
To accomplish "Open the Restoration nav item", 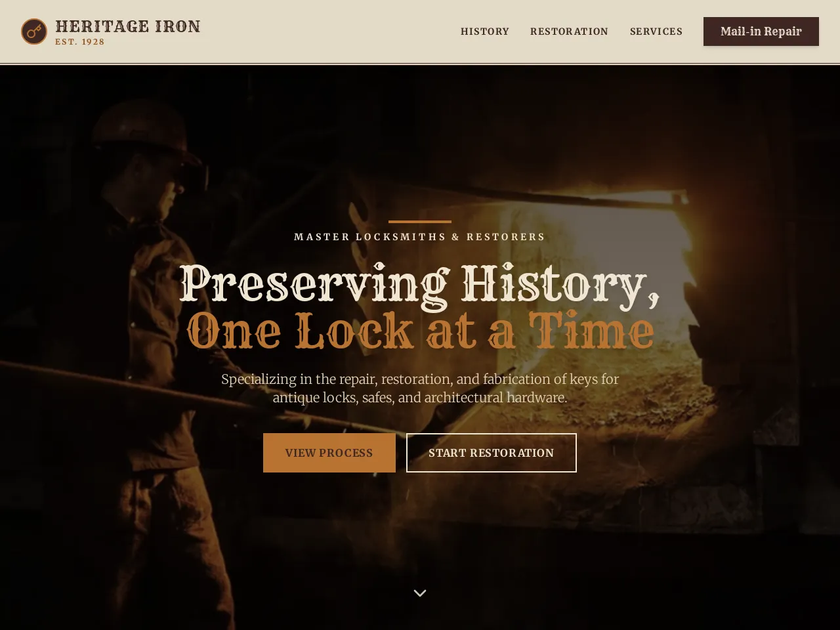I will 569,31.
